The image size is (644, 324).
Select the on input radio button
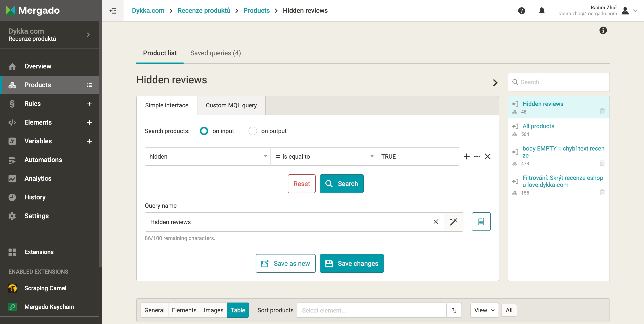(x=204, y=131)
